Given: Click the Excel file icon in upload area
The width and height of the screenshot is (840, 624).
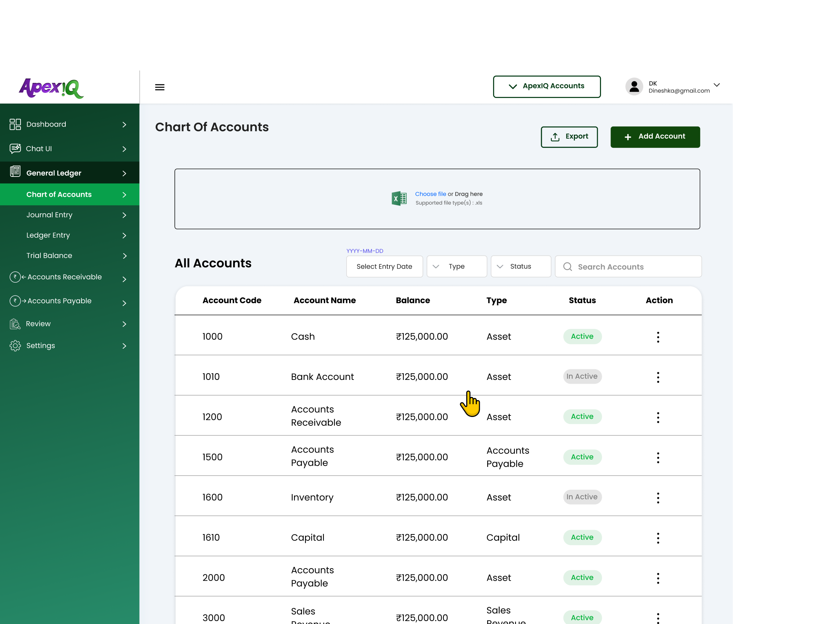Looking at the screenshot, I should (x=399, y=198).
